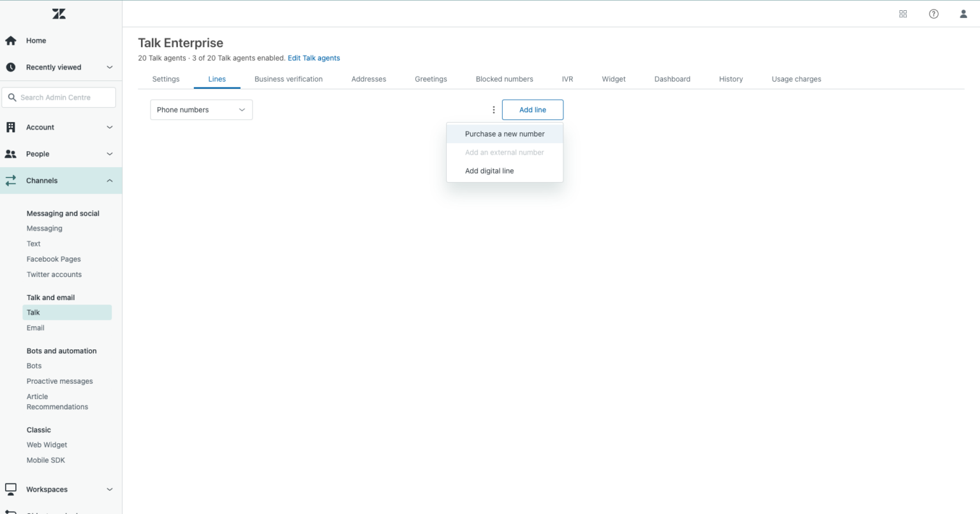Viewport: 980px width, 514px height.
Task: Open the Recently viewed clock icon
Action: pos(11,67)
